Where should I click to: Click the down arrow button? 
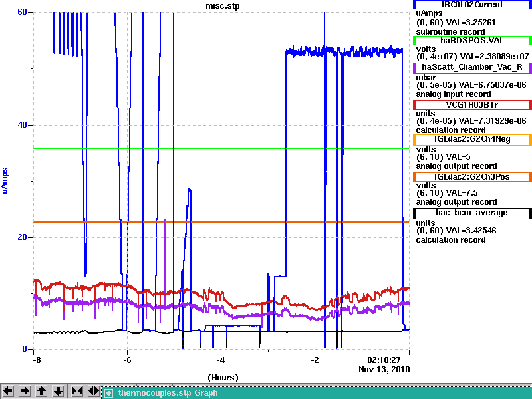(x=59, y=391)
